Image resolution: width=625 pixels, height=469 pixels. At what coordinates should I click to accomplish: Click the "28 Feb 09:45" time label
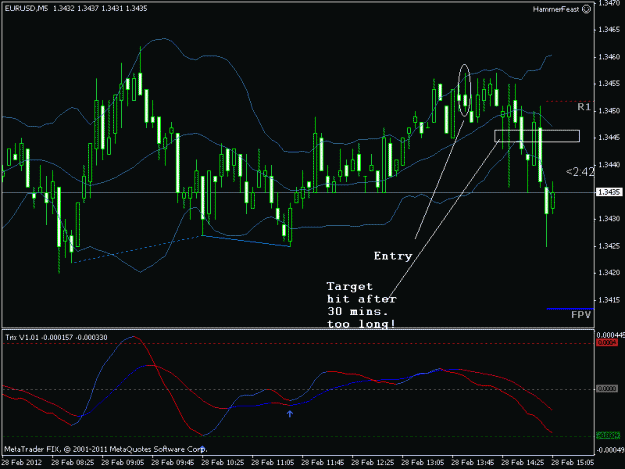click(x=173, y=462)
